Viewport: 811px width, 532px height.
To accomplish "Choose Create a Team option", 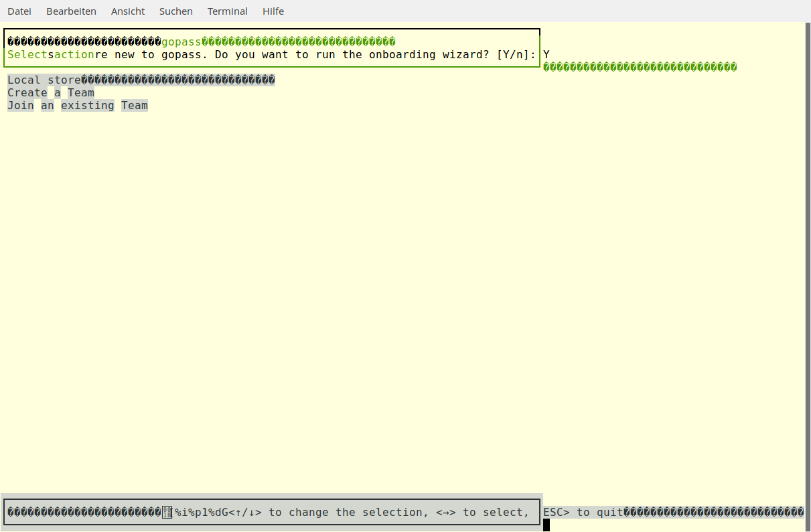I will (50, 92).
